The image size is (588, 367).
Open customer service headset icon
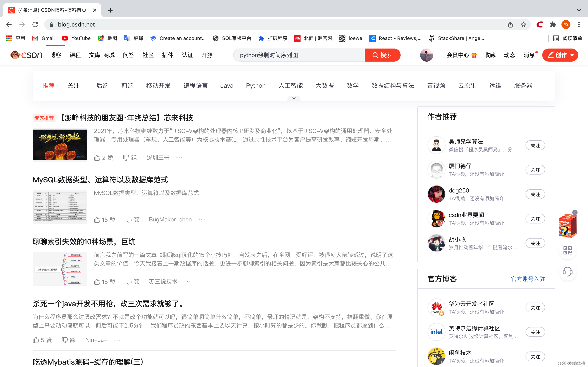(x=567, y=272)
